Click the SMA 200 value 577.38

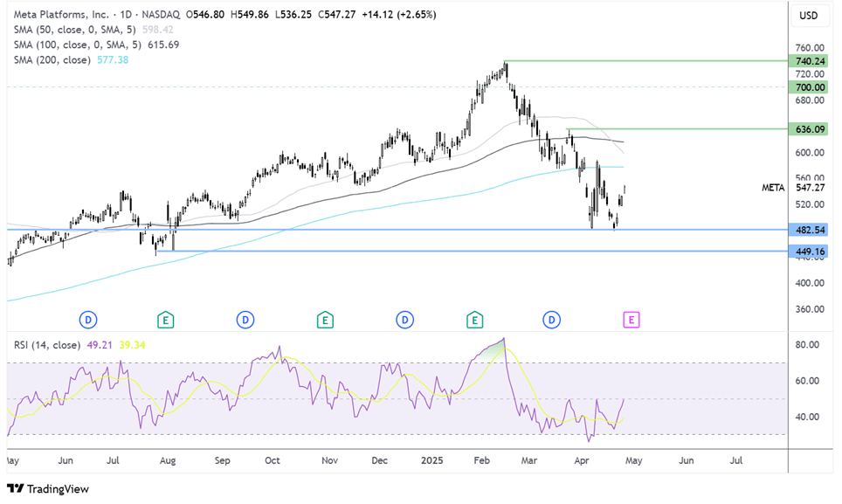tap(113, 59)
